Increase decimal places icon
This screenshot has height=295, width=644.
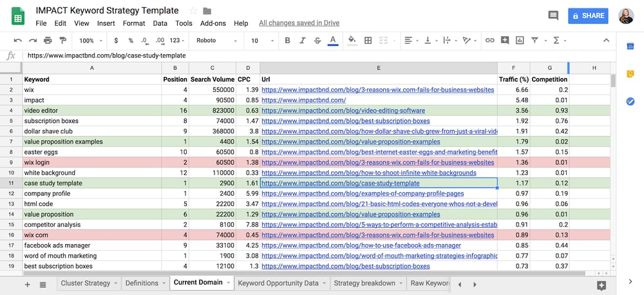(x=160, y=41)
